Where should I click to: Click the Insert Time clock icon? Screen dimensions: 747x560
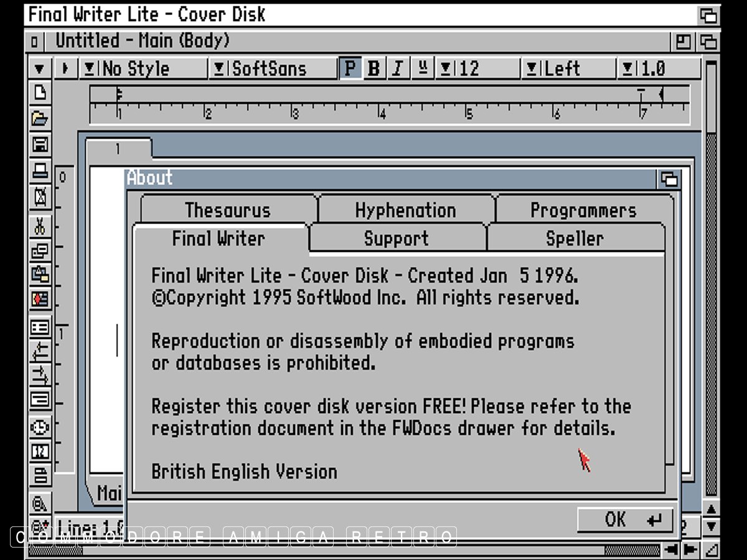(40, 427)
